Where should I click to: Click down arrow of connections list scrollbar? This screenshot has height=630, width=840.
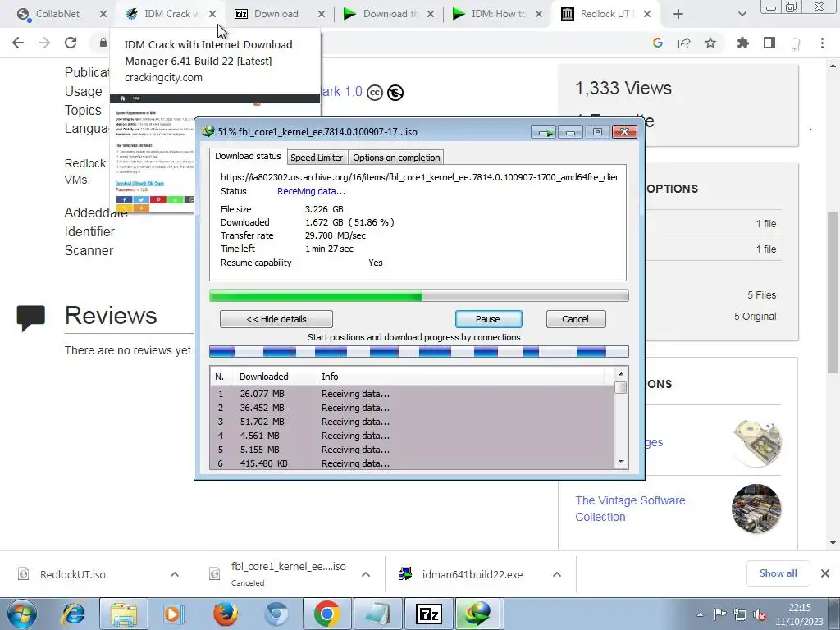(621, 462)
